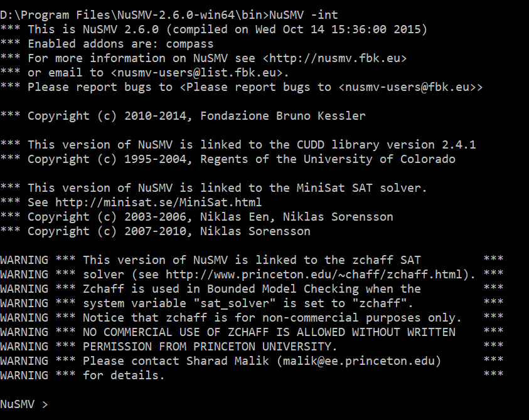This screenshot has height=420, width=529.
Task: Click the nusmv-users@fbk.eu bug report address
Action: pyautogui.click(x=407, y=87)
